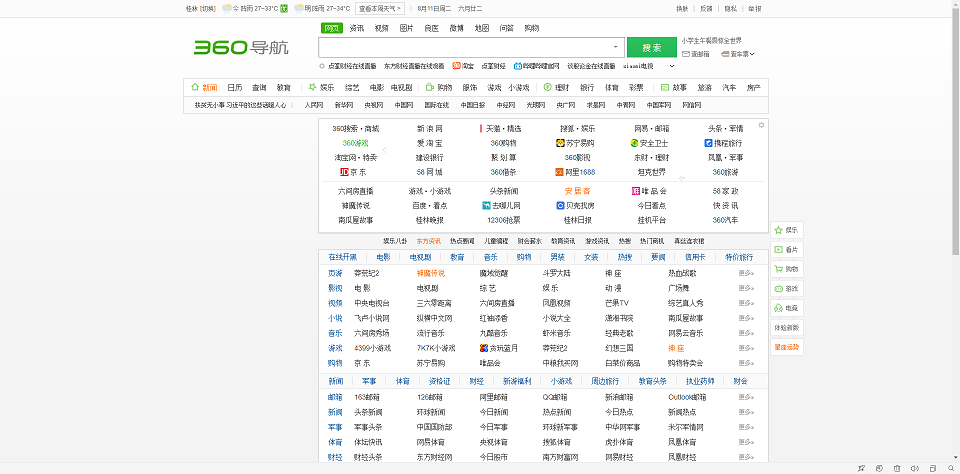Screen dimensions: 960x474
Task: Click the trash icon in bottom status bar
Action: coord(897,468)
